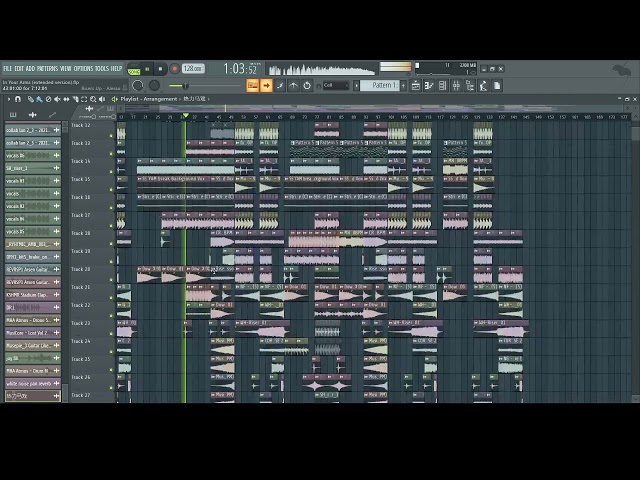Show pattern clips in the picker panel
Screen dimensions: 640x480
13,115
